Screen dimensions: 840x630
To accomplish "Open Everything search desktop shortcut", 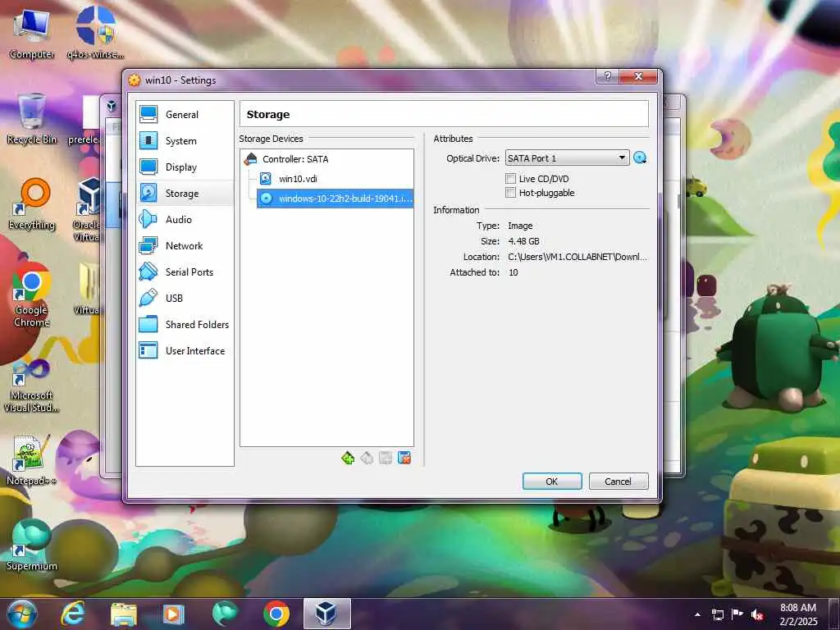I will [32, 204].
